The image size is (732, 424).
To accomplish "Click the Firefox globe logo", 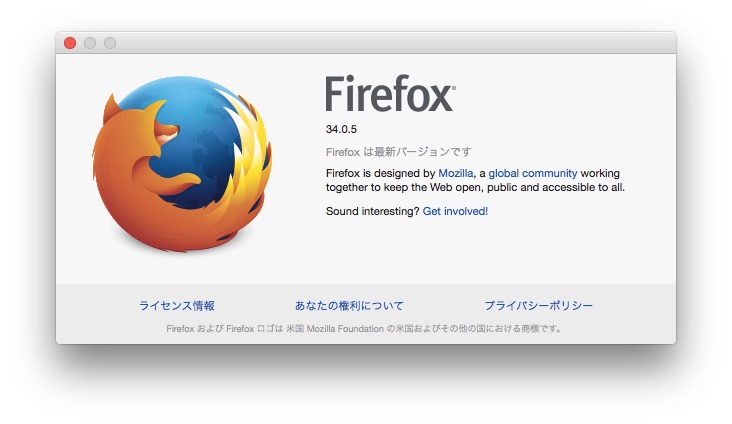I will point(182,163).
